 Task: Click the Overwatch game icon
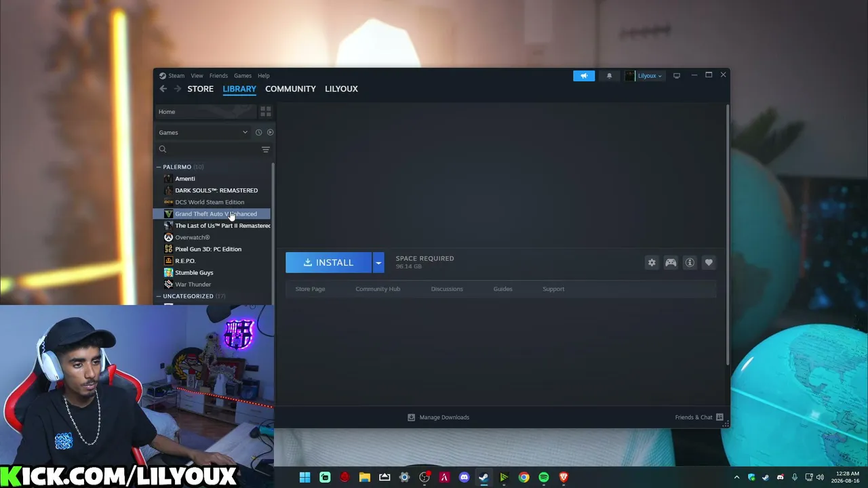(168, 237)
